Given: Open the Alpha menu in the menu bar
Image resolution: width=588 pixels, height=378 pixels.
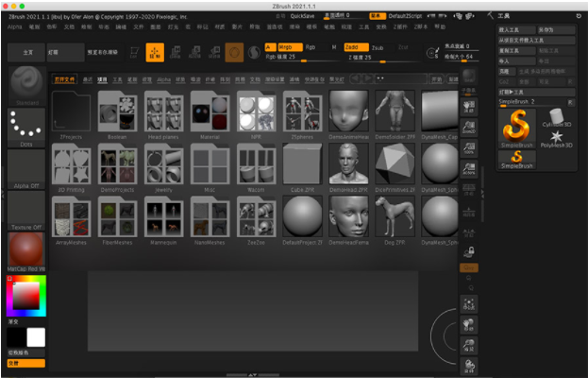Looking at the screenshot, I should tap(14, 27).
